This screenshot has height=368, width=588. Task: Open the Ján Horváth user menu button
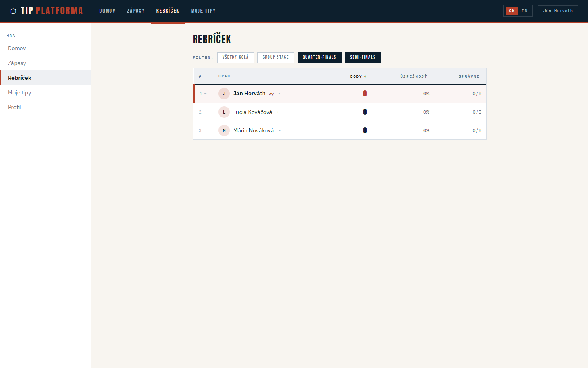(x=558, y=11)
